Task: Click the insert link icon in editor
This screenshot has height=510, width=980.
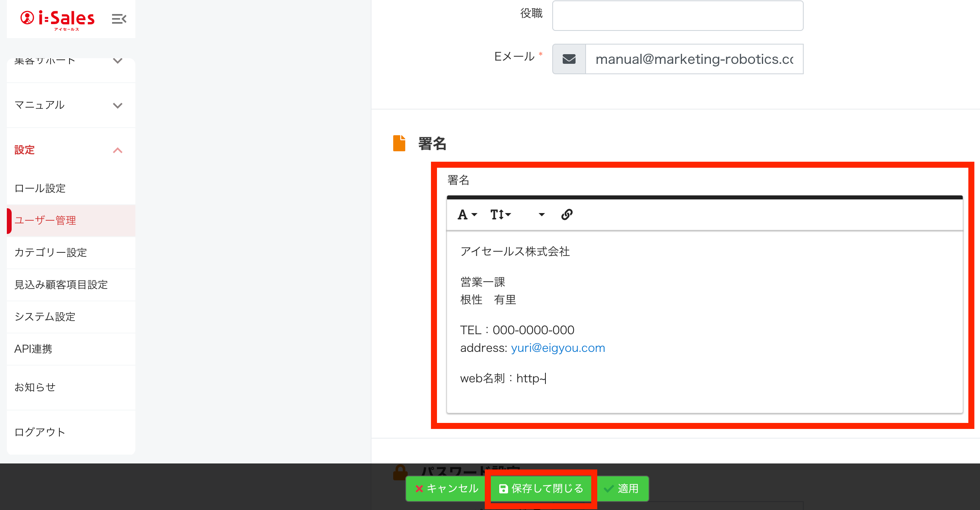Action: [x=567, y=215]
